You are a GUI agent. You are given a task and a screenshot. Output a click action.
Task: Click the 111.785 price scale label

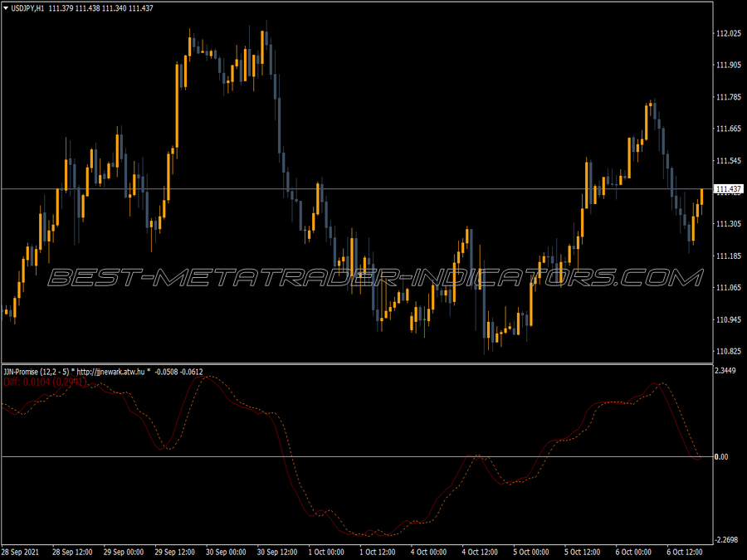tap(729, 97)
